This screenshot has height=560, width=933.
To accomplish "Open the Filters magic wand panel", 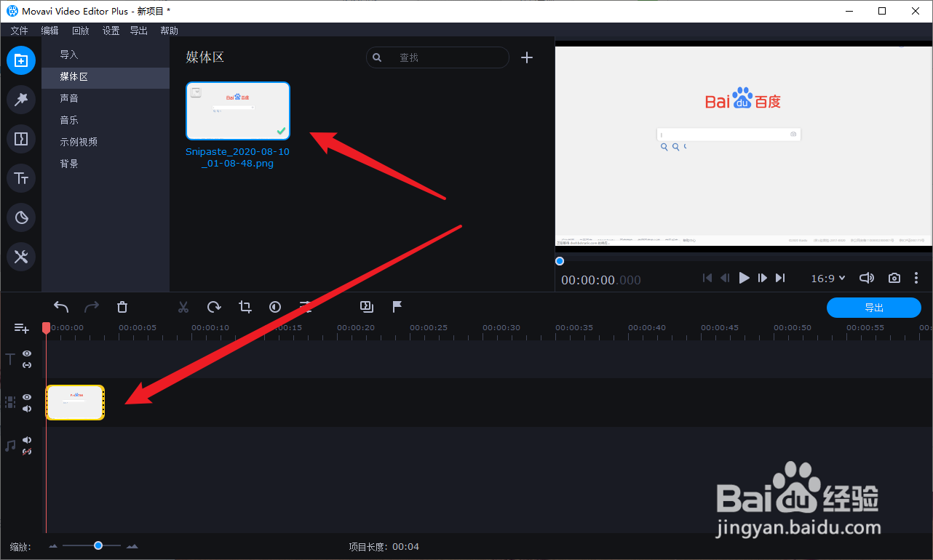I will coord(21,100).
